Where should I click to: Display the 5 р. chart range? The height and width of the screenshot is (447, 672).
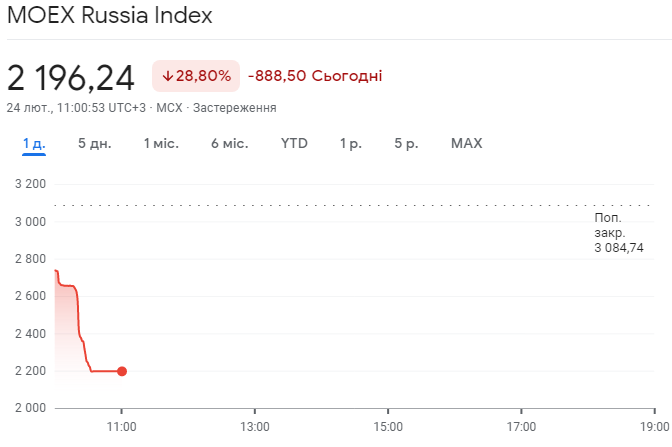click(405, 144)
